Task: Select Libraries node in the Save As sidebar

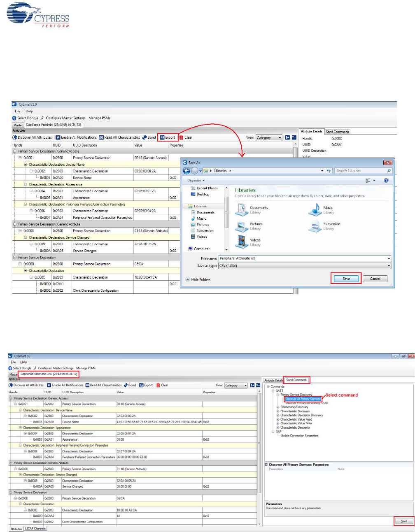Action: tap(197, 206)
